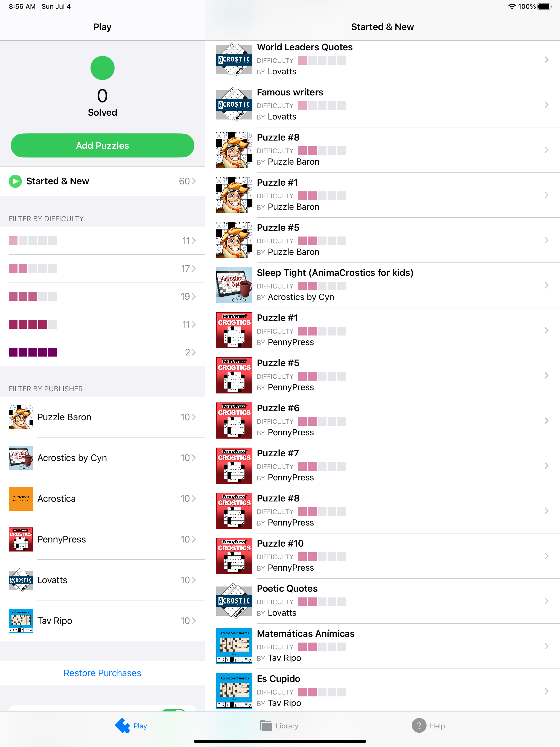Switch to the Library tab

(279, 725)
